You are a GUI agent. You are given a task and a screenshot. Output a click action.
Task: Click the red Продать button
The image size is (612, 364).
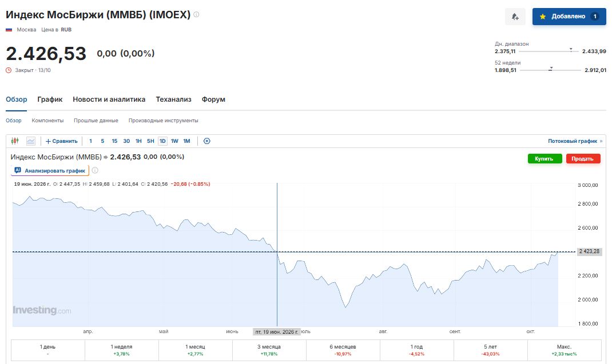coord(583,158)
